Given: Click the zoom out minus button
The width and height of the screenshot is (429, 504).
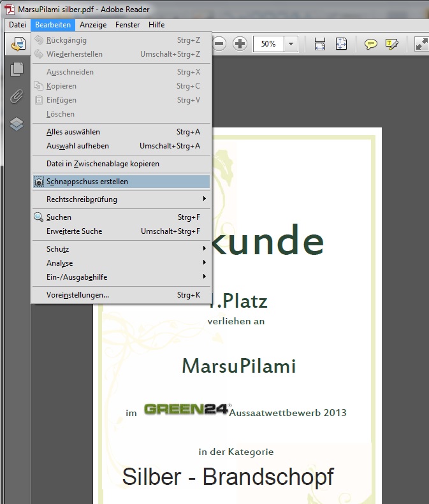Looking at the screenshot, I should coord(219,44).
